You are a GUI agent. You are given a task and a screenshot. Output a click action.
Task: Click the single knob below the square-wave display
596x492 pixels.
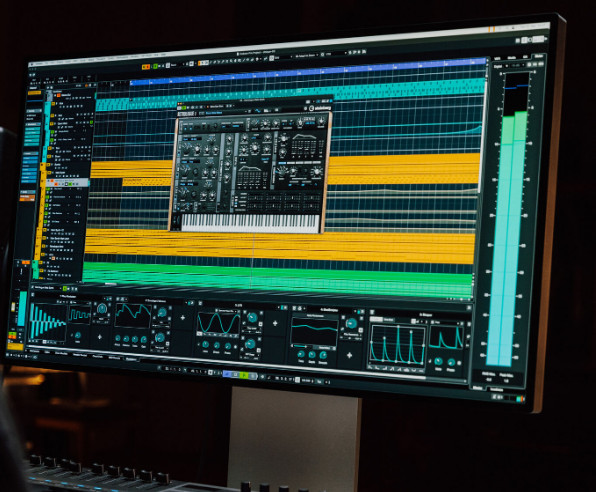pyautogui.click(x=78, y=335)
